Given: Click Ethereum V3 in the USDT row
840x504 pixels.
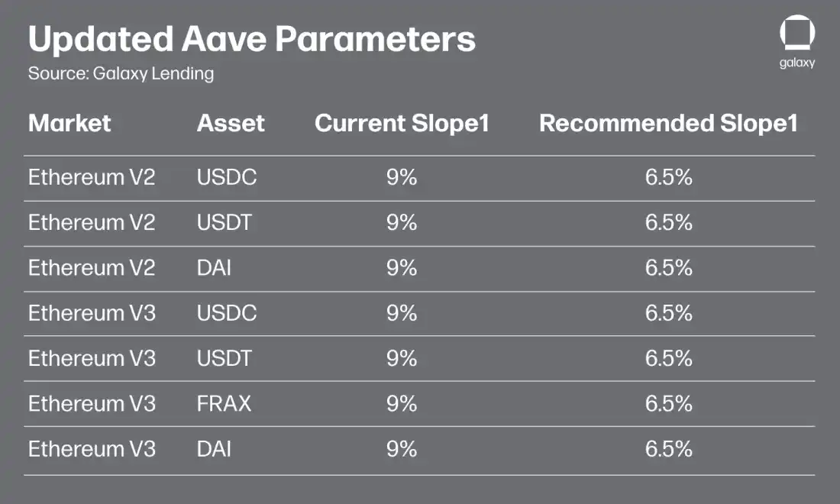Looking at the screenshot, I should click(92, 358).
